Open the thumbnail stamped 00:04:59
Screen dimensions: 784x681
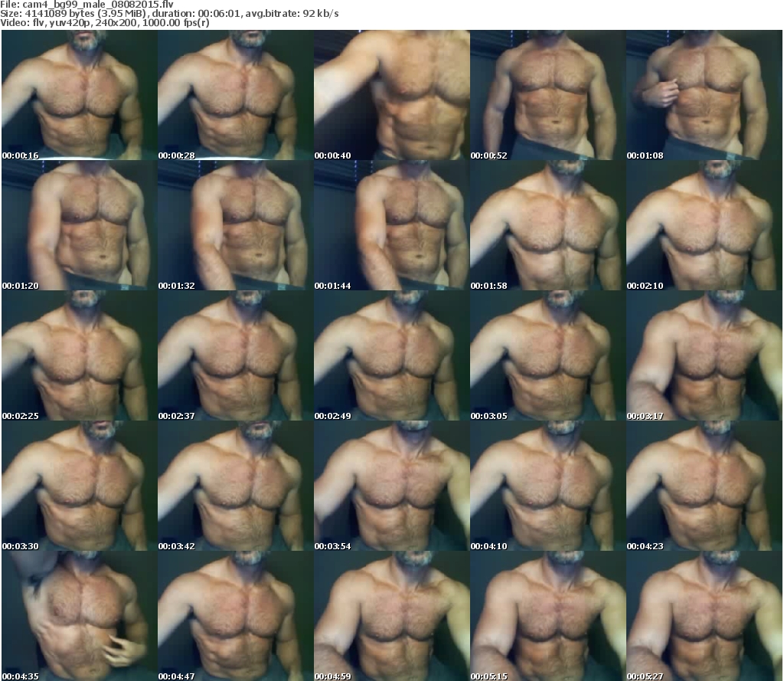pos(391,615)
